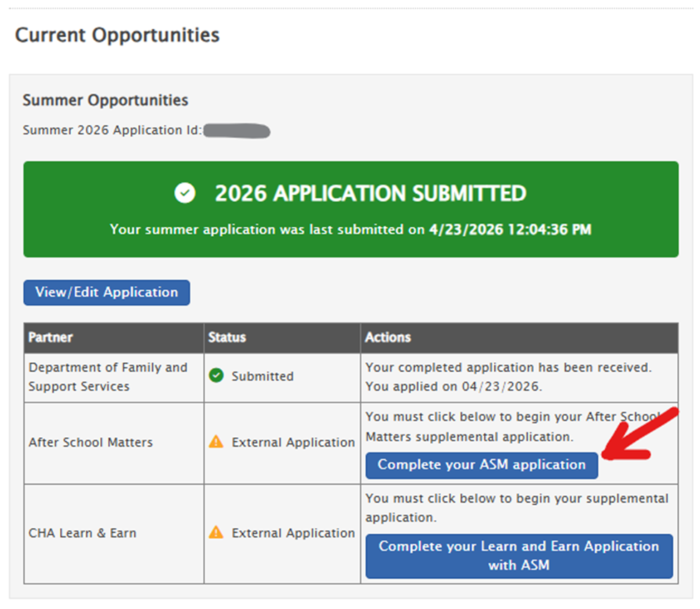
Task: Click the redacted Summer 2026 Application Id
Action: 236,131
